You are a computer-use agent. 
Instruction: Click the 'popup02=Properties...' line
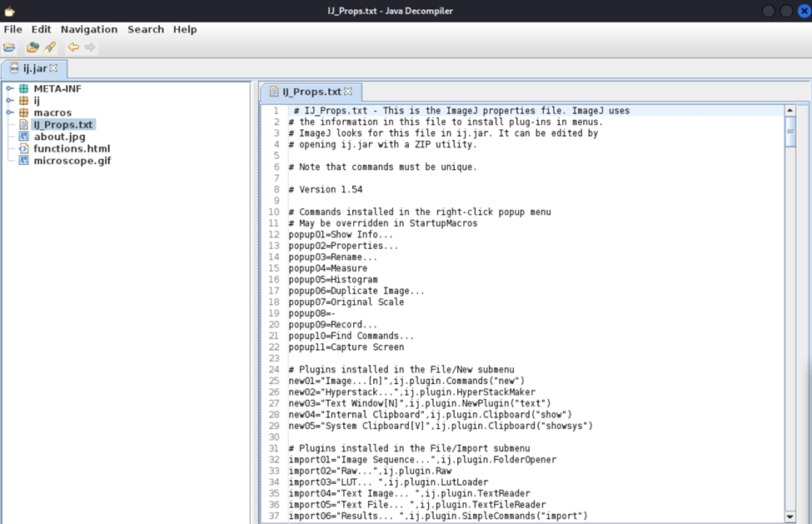343,246
